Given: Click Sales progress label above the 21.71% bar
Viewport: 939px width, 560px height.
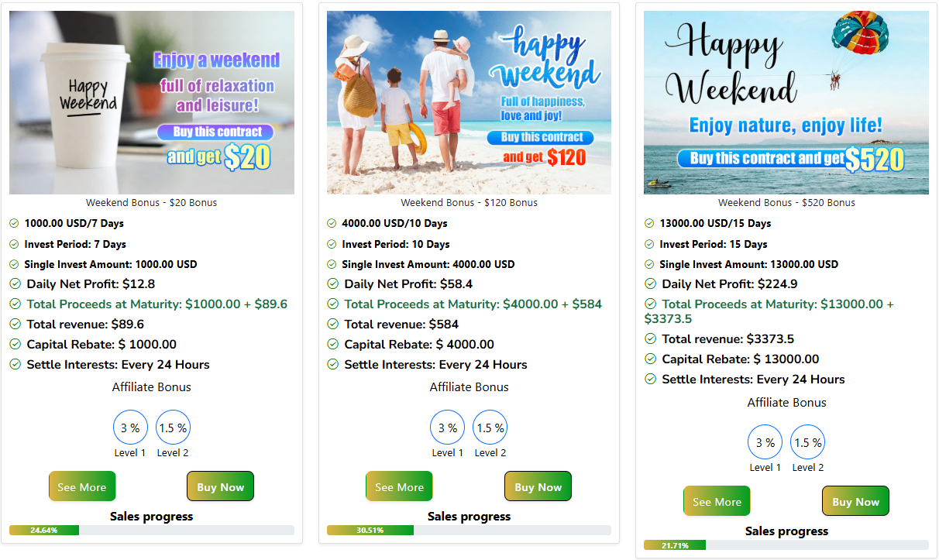Looking at the screenshot, I should click(x=786, y=531).
